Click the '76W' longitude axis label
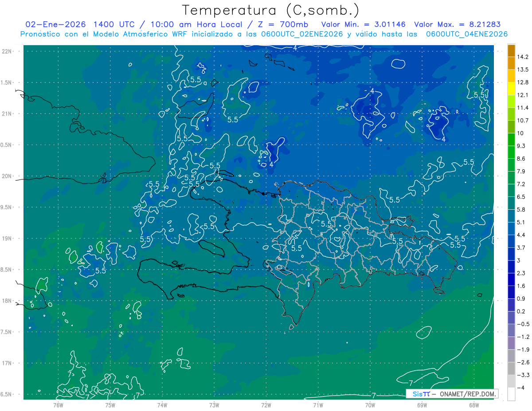The image size is (532, 411). click(x=58, y=405)
